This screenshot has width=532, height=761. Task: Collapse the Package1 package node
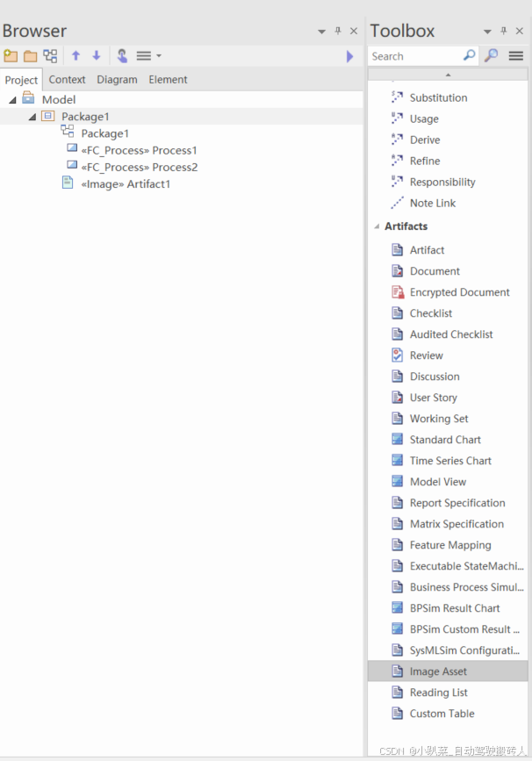coord(32,117)
